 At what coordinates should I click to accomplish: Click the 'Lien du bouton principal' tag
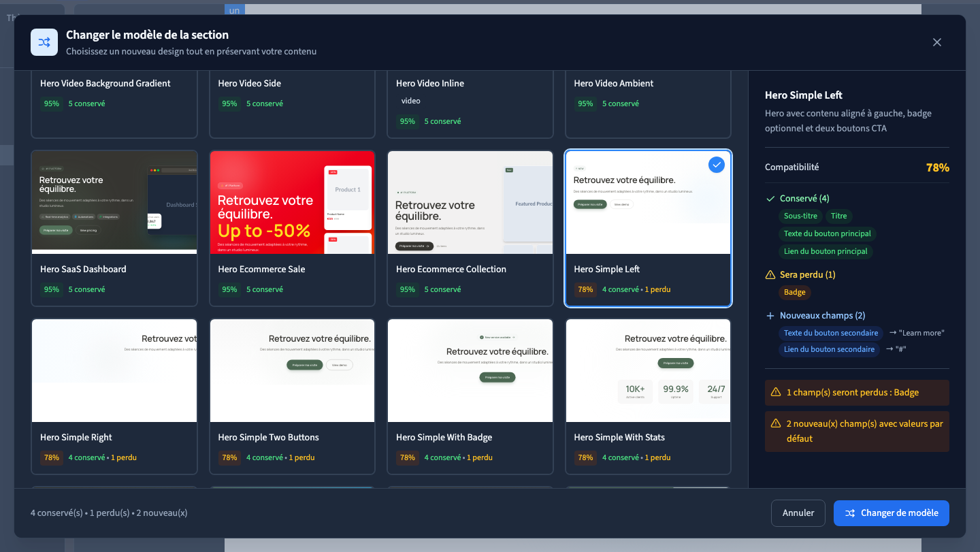tap(826, 251)
